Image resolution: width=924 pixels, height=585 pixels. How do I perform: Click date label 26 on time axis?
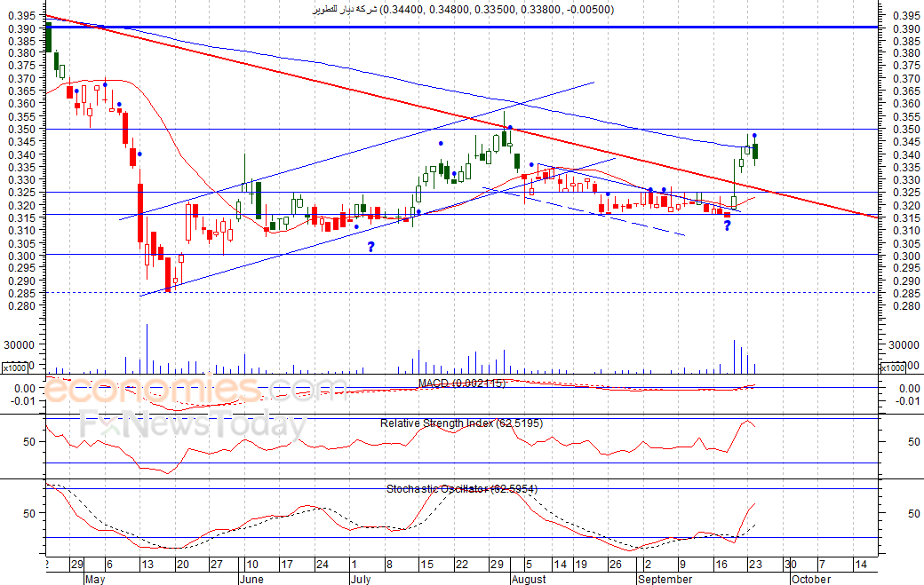[x=615, y=565]
